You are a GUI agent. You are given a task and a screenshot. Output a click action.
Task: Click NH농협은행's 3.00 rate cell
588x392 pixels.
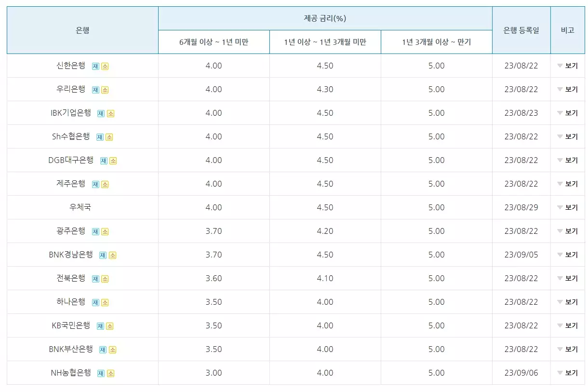[214, 373]
